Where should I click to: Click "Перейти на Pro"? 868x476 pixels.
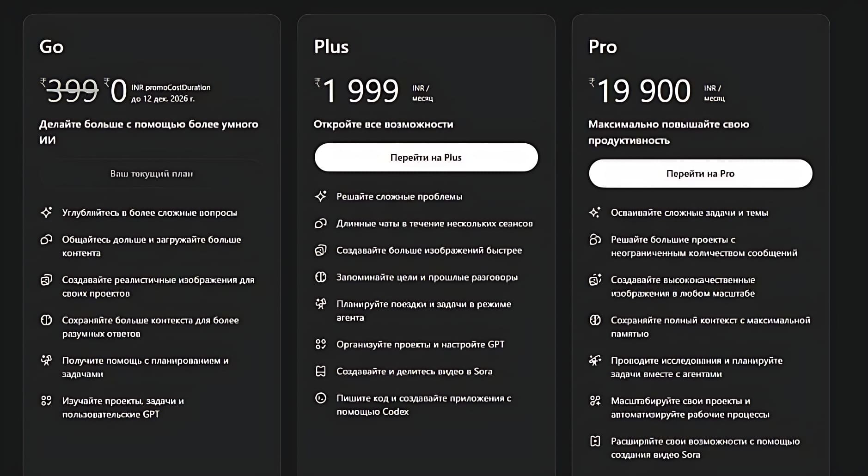click(700, 173)
